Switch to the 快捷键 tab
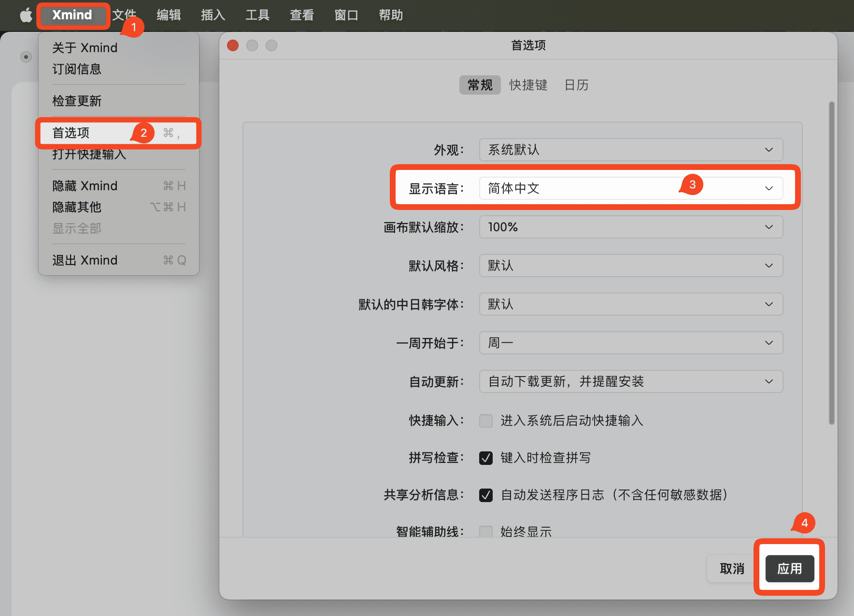Screen dimensions: 854x616 (528, 85)
